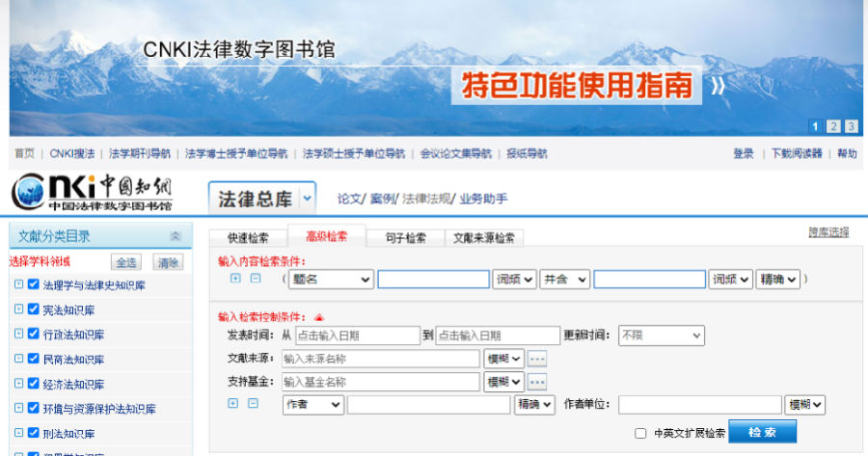868x456 pixels.
Task: Open the 精确 dropdown in content row
Action: tap(777, 280)
